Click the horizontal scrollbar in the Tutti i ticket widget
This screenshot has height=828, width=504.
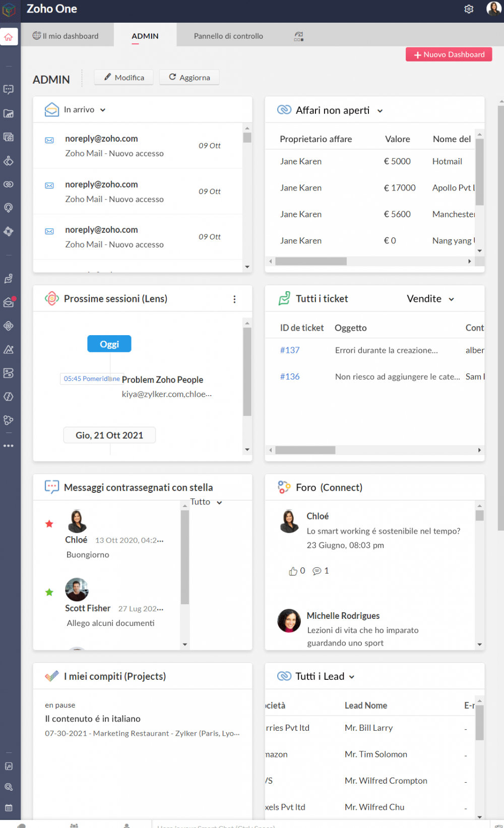click(x=305, y=450)
